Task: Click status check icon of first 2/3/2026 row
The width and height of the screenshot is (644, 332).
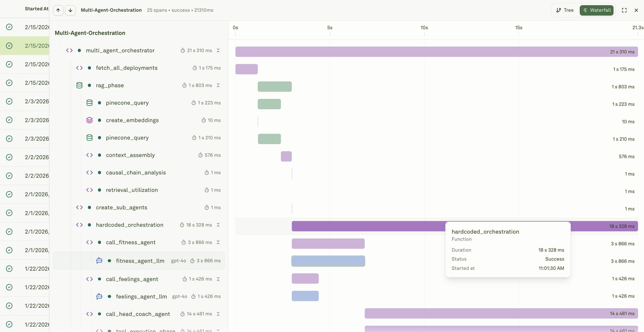Action: 9,101
